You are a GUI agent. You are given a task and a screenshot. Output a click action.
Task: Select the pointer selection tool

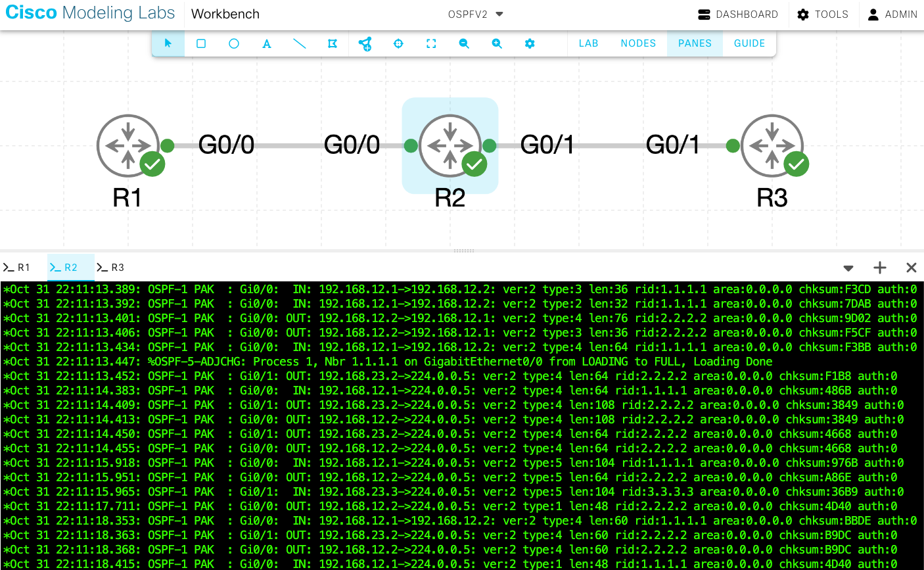[x=168, y=43]
